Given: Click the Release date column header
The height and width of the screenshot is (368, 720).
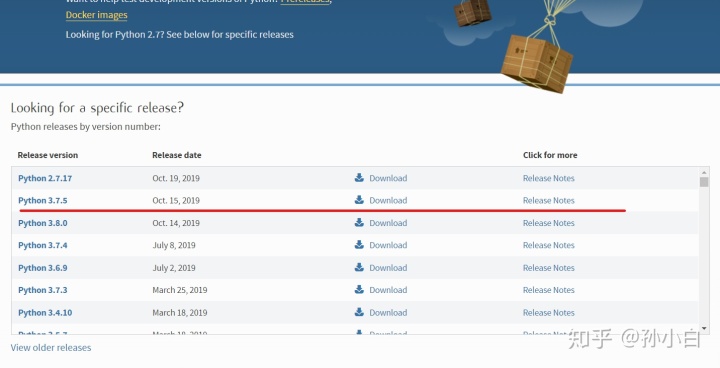Looking at the screenshot, I should coord(177,155).
